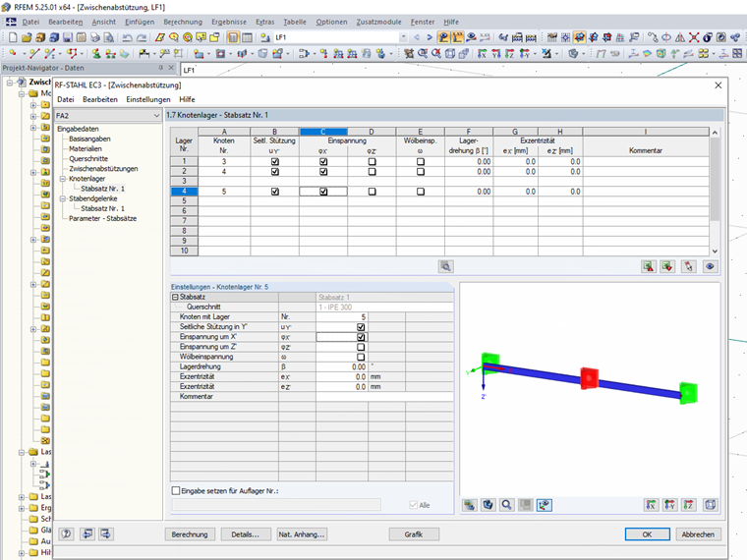The image size is (747, 560).
Task: Click the Lagerdrehung β value field in settings
Action: (x=342, y=366)
